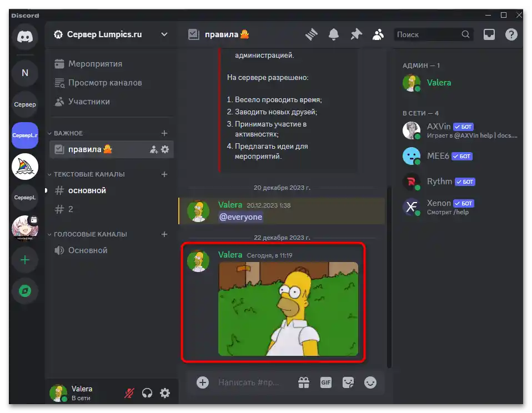Click the attach file plus button in the chat bar
The image size is (532, 413).
202,382
